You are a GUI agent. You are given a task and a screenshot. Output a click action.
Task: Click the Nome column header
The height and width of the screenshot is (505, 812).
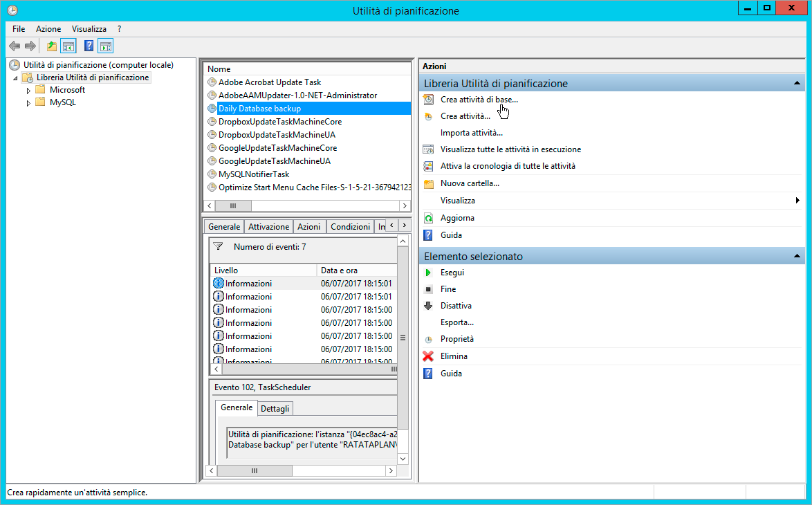(308, 69)
